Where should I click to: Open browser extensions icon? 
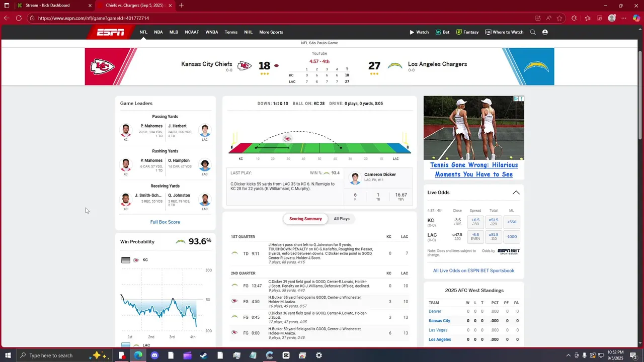(574, 18)
